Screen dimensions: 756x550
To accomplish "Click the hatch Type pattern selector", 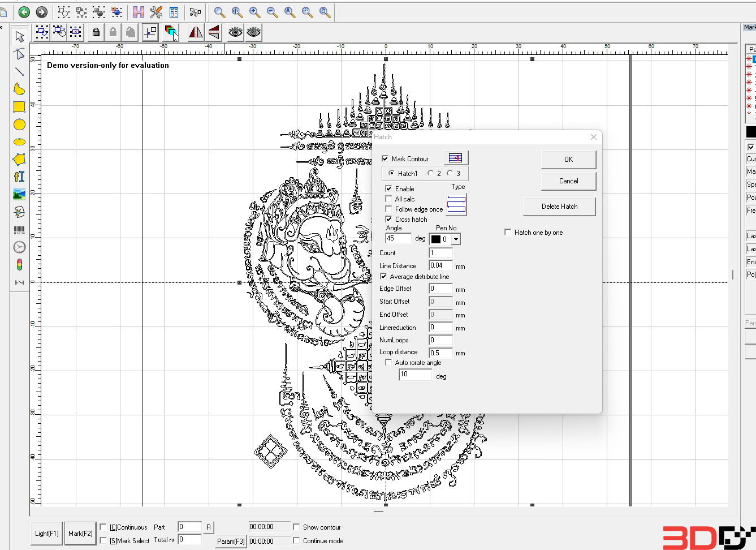I will coord(456,204).
